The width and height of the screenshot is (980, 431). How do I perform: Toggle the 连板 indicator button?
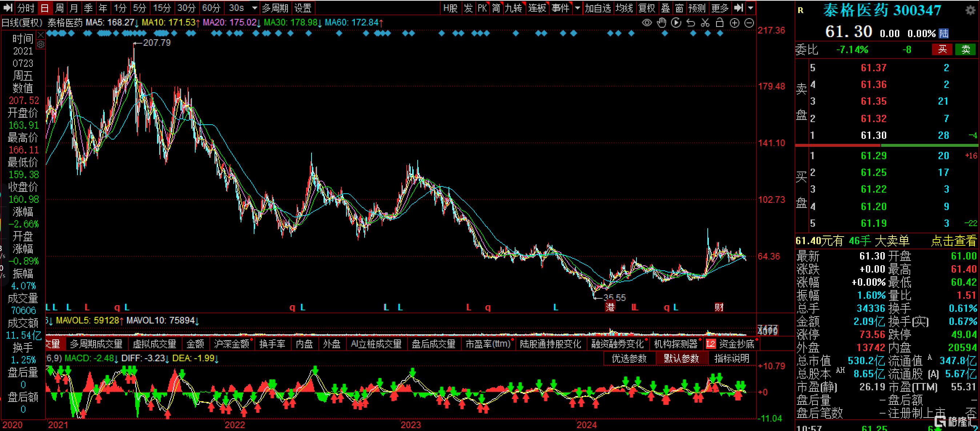[x=537, y=8]
